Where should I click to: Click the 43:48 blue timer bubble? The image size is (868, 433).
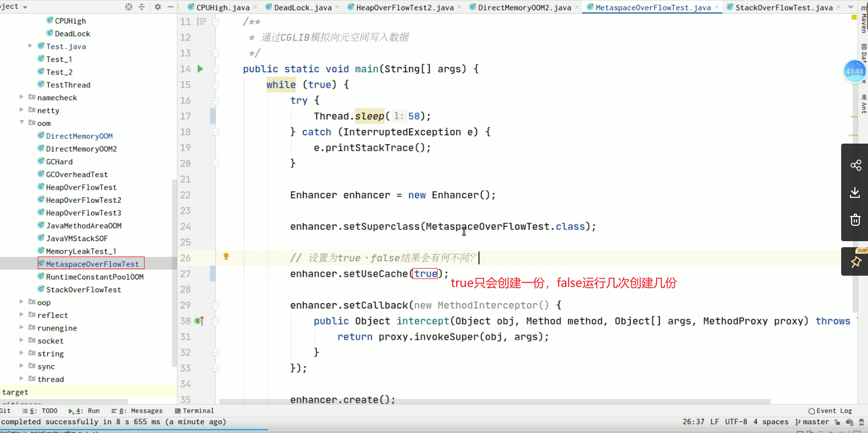click(854, 71)
